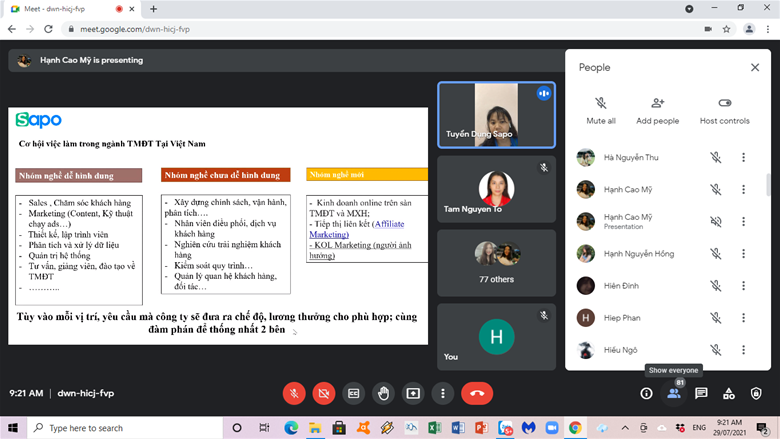
Task: Unmute your microphone in the call bar
Action: tap(294, 393)
